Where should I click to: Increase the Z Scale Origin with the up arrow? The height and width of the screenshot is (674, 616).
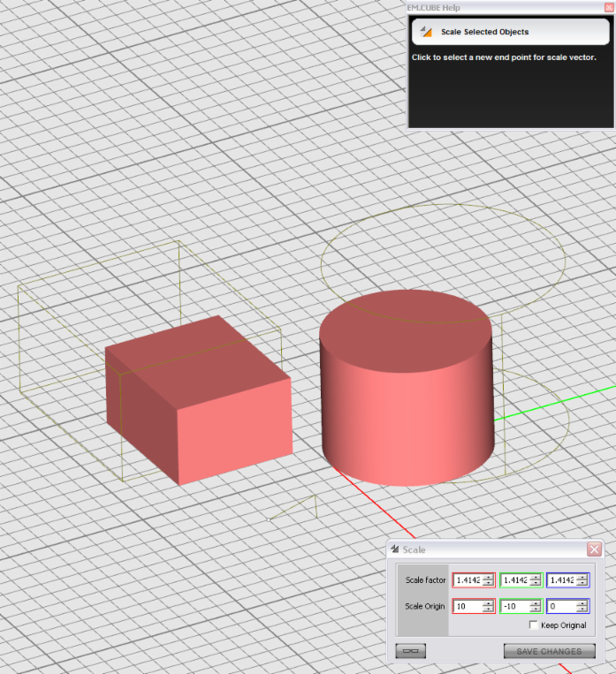tap(582, 602)
